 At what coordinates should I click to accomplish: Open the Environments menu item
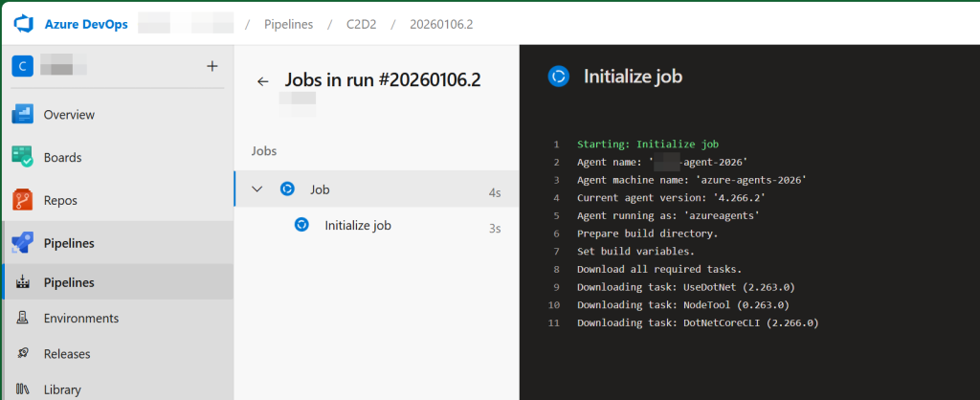click(81, 318)
